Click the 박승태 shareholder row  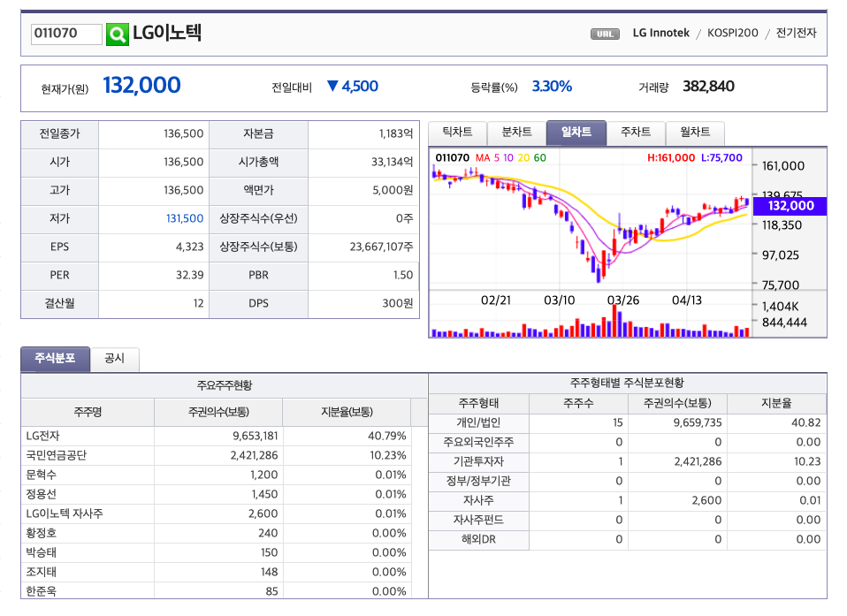click(x=216, y=553)
